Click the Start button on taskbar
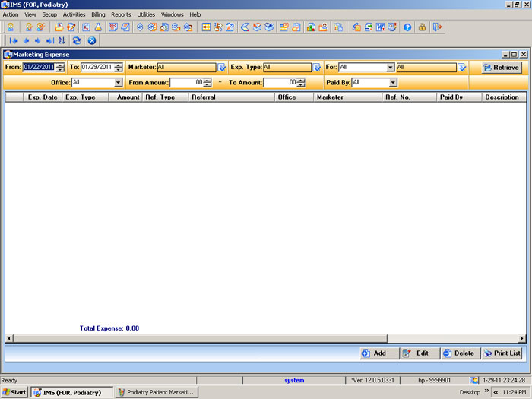The height and width of the screenshot is (399, 532). [14, 392]
